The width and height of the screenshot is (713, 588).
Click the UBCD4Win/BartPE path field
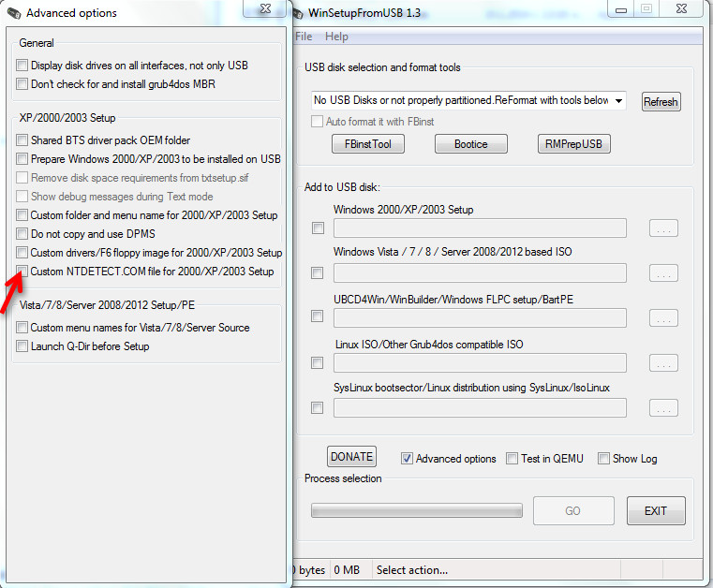point(480,318)
